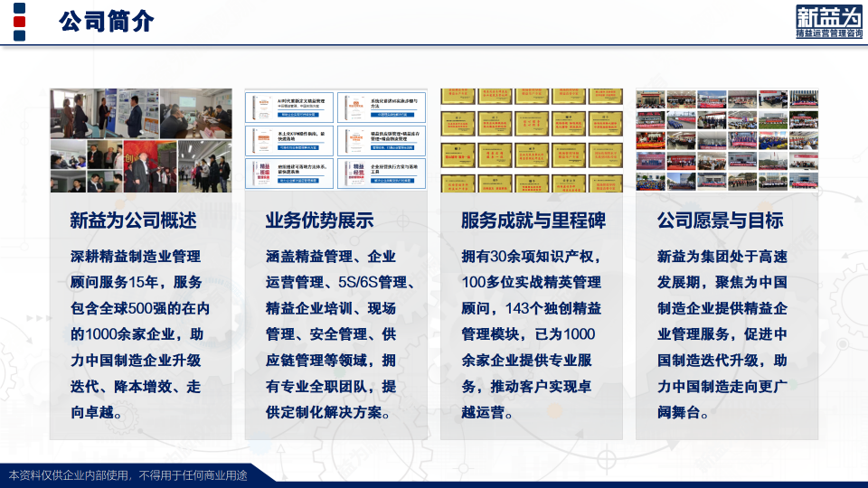Viewport: 868px width, 488px height.
Task: Select the 业务优势展示 heading
Action: (320, 221)
